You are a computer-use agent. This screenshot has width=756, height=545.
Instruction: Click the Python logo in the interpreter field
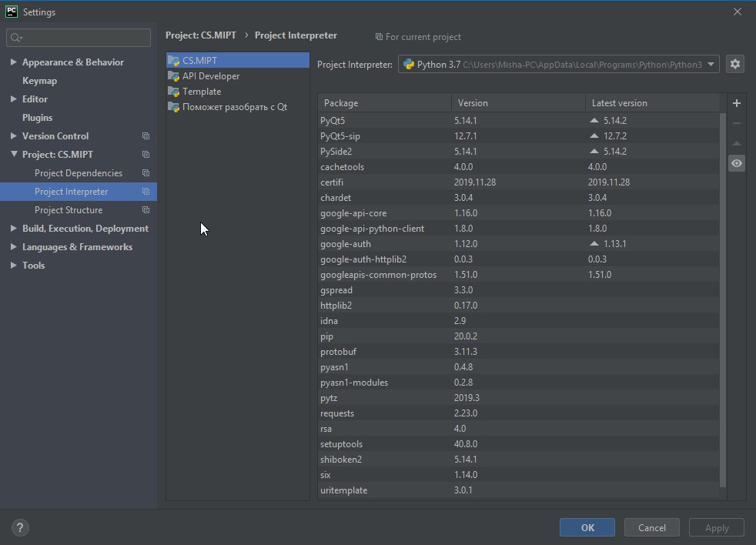tap(408, 64)
